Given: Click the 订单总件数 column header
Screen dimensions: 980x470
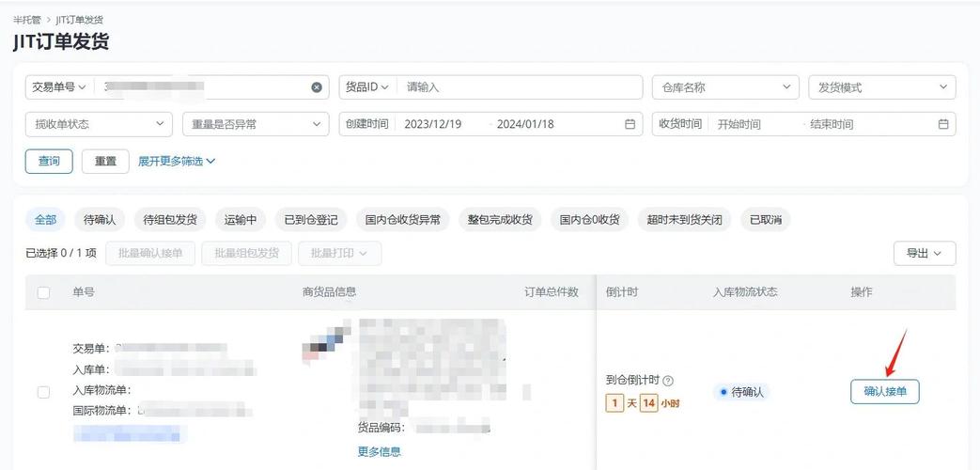Looking at the screenshot, I should (x=552, y=292).
